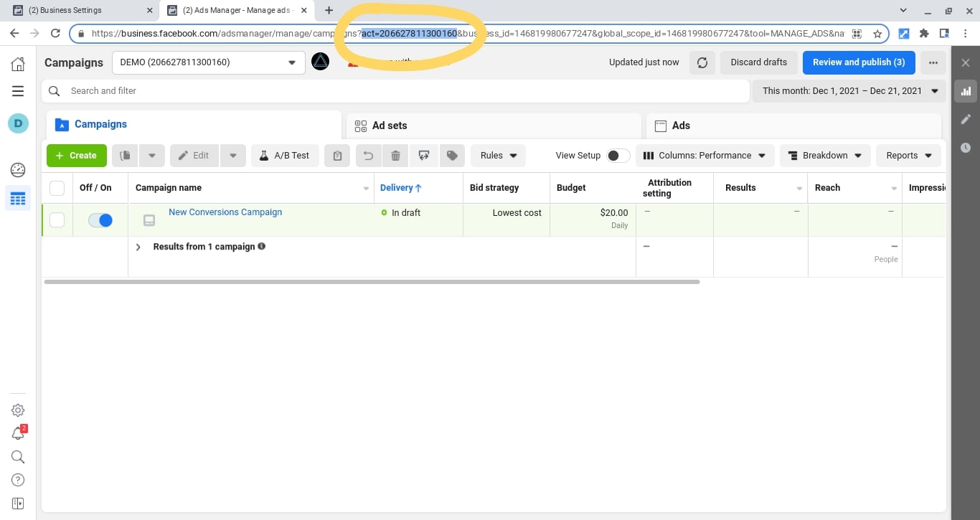
Task: Click the clipboard paste icon in toolbar
Action: tap(337, 156)
